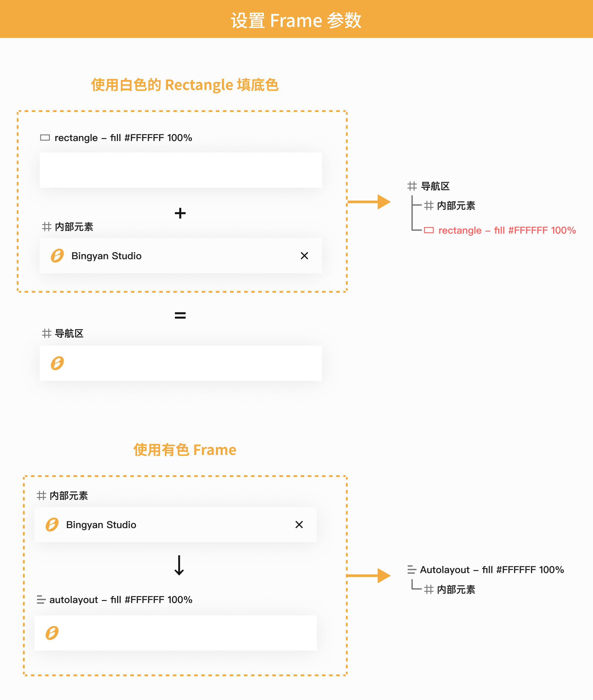Viewport: 593px width, 700px height.
Task: Click the X icon in bottom Bingyan Studio bar
Action: click(299, 525)
